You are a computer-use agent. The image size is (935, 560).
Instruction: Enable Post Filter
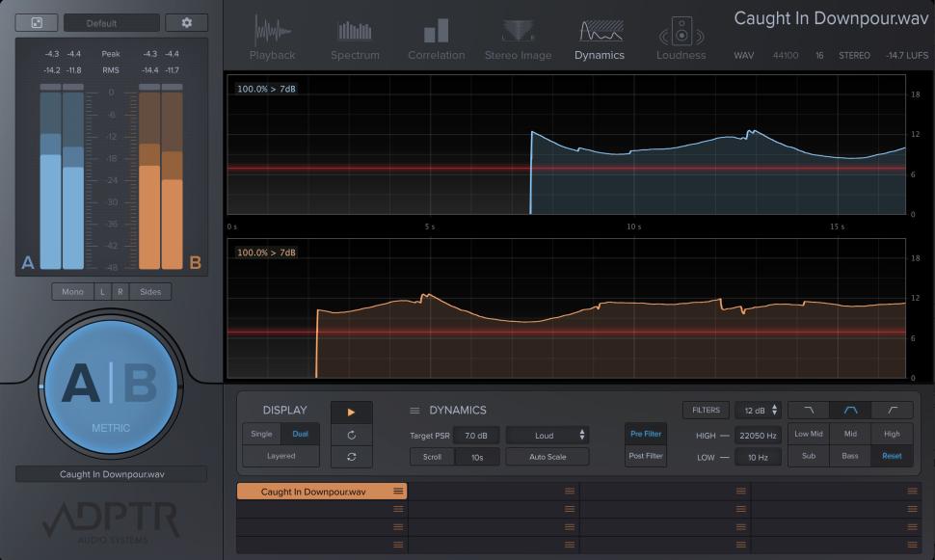[645, 456]
